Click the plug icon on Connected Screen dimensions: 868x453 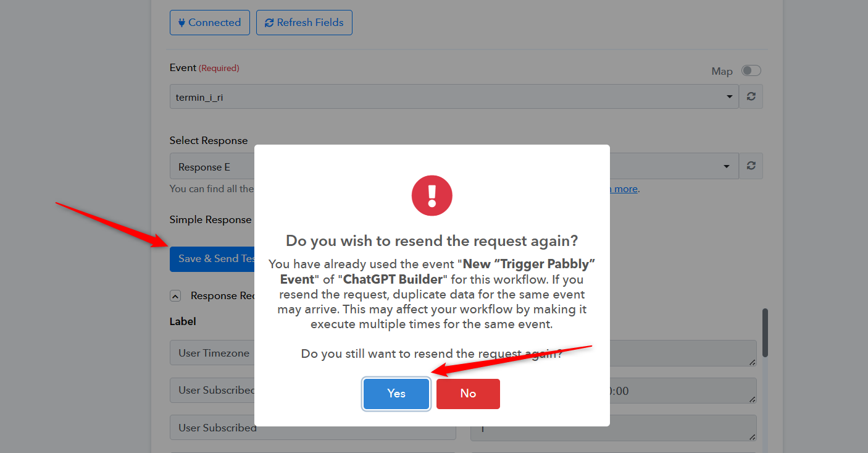coord(182,23)
